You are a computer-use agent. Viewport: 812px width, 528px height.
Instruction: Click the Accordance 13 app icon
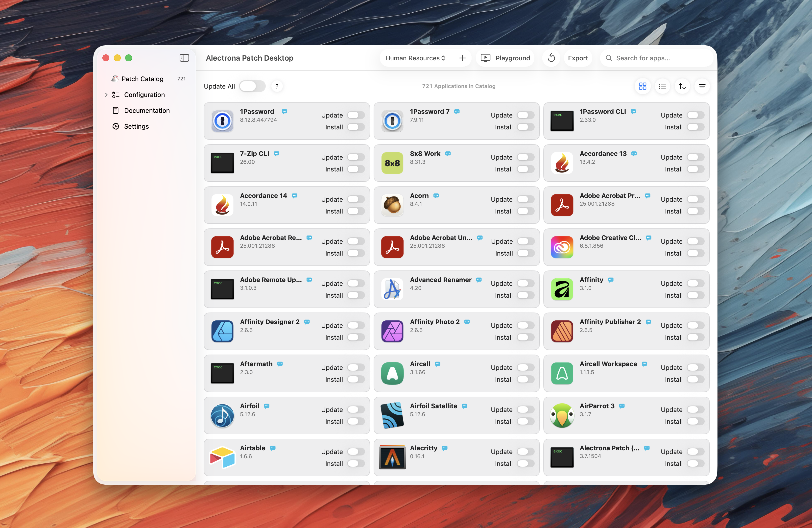click(x=562, y=163)
